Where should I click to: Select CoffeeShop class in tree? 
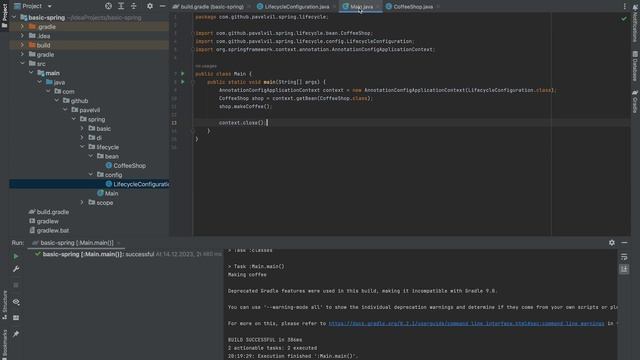point(126,166)
